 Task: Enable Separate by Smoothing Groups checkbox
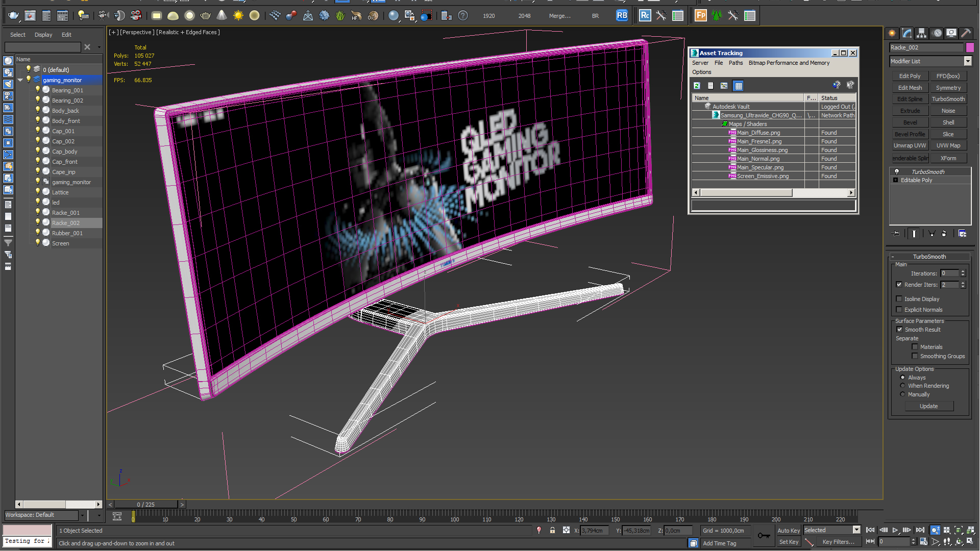(x=915, y=356)
